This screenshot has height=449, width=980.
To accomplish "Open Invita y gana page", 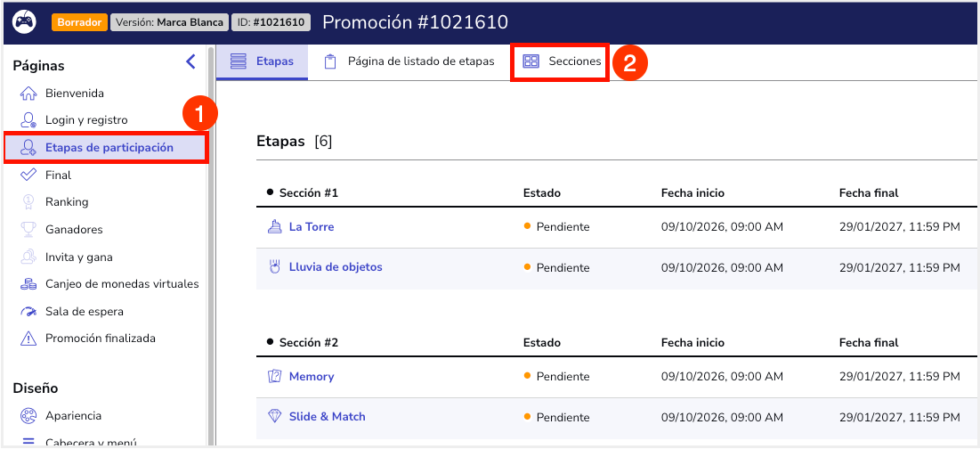I will point(78,257).
